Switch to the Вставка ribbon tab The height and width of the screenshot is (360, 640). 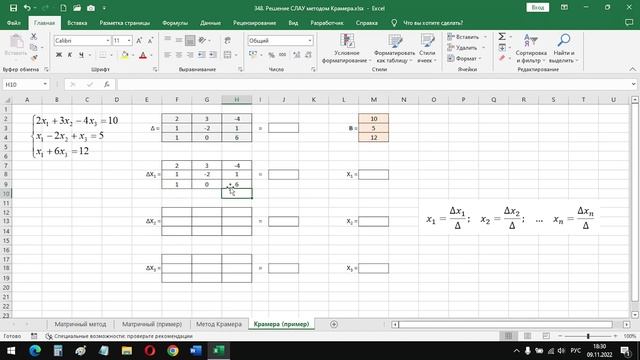pyautogui.click(x=77, y=23)
